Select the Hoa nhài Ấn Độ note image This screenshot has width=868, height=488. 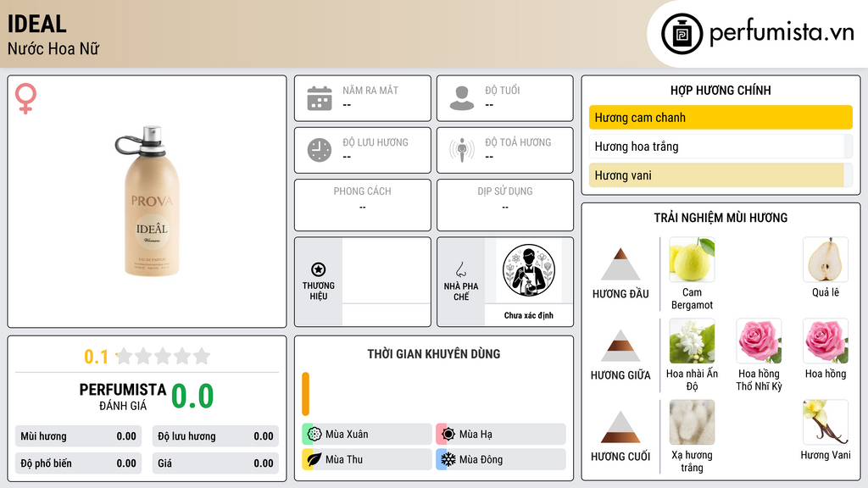pyautogui.click(x=692, y=341)
